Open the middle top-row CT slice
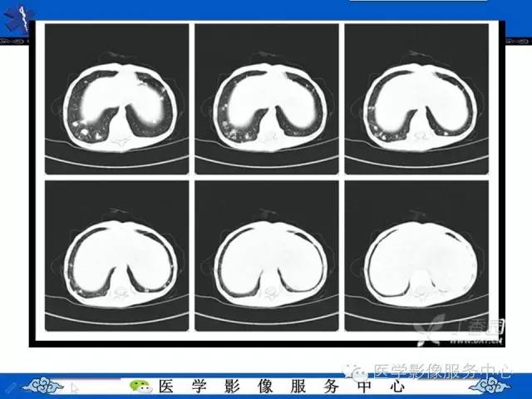This screenshot has width=532, height=399. (267, 99)
